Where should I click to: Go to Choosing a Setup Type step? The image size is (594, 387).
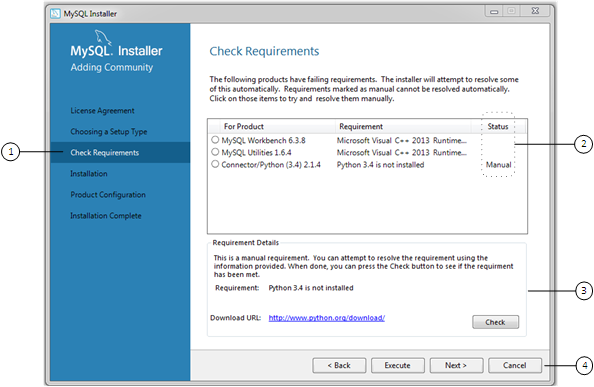point(109,132)
